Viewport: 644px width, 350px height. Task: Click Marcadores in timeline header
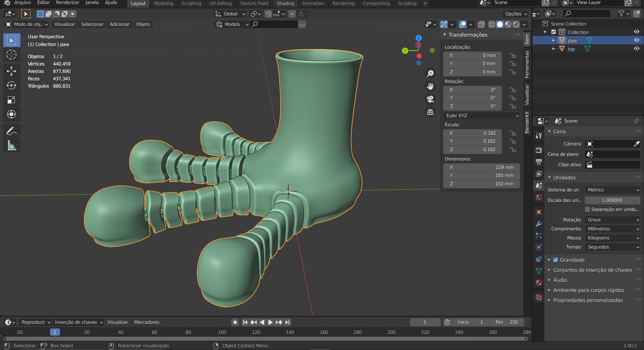[x=147, y=322]
